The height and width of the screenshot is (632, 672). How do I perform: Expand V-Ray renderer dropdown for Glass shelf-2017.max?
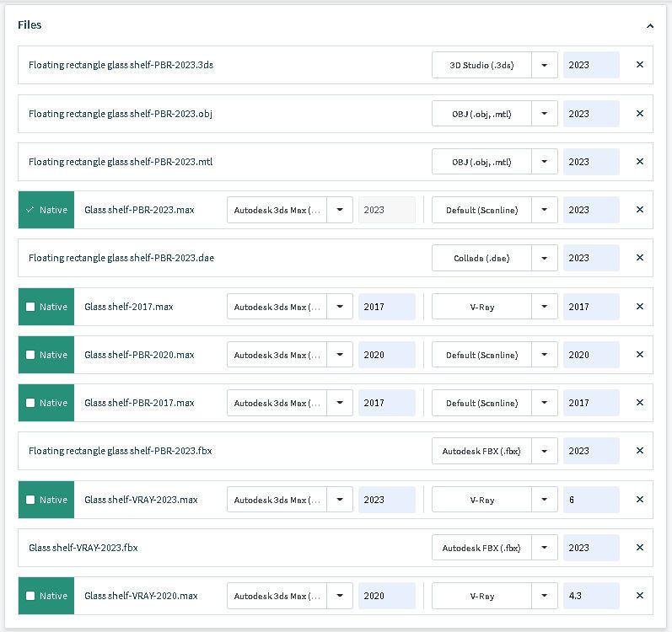[545, 307]
